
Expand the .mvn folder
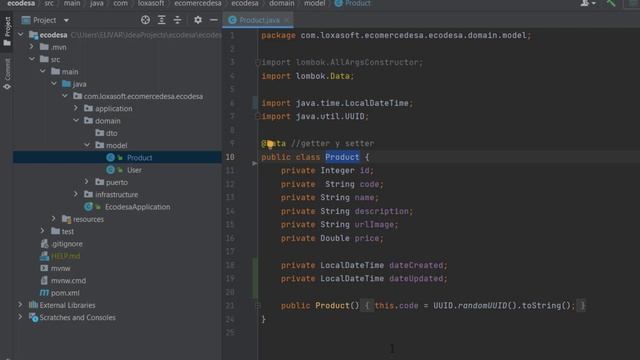click(x=32, y=47)
